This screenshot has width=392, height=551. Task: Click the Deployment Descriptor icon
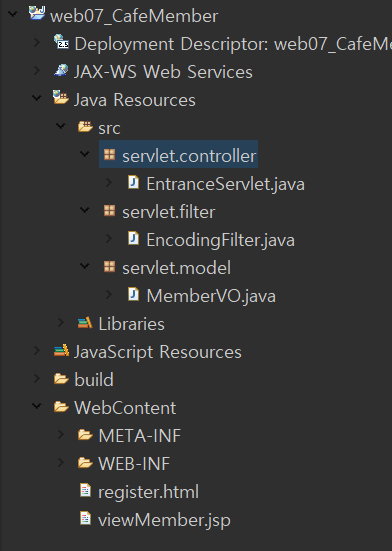point(61,41)
